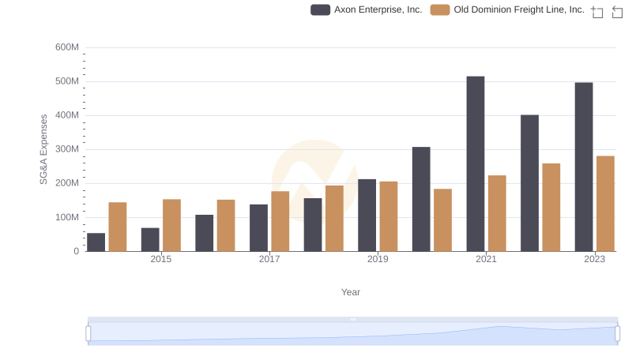632x364 pixels.
Task: Click the Old Dominion bar for 2019
Action: point(389,216)
